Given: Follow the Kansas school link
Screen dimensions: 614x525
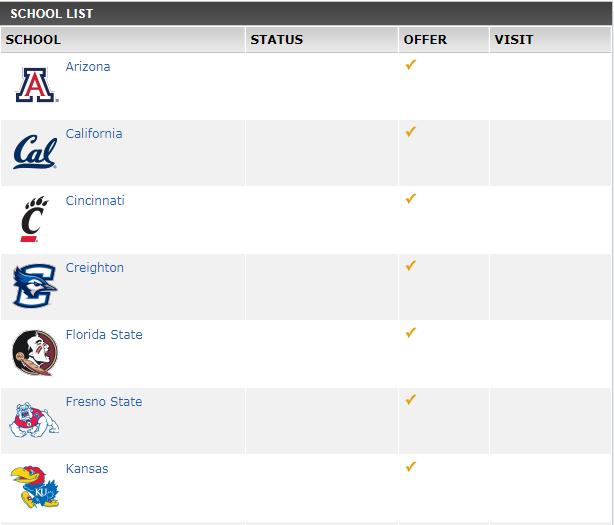Looking at the screenshot, I should (x=87, y=468).
